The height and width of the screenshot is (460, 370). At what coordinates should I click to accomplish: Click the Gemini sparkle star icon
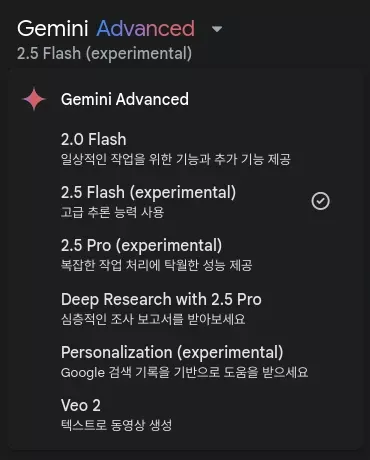click(34, 99)
